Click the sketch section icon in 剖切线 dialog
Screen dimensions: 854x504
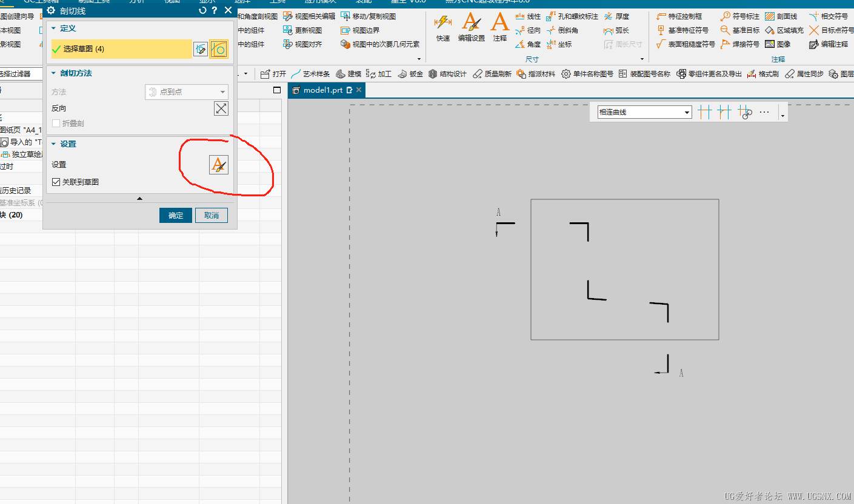(x=201, y=49)
